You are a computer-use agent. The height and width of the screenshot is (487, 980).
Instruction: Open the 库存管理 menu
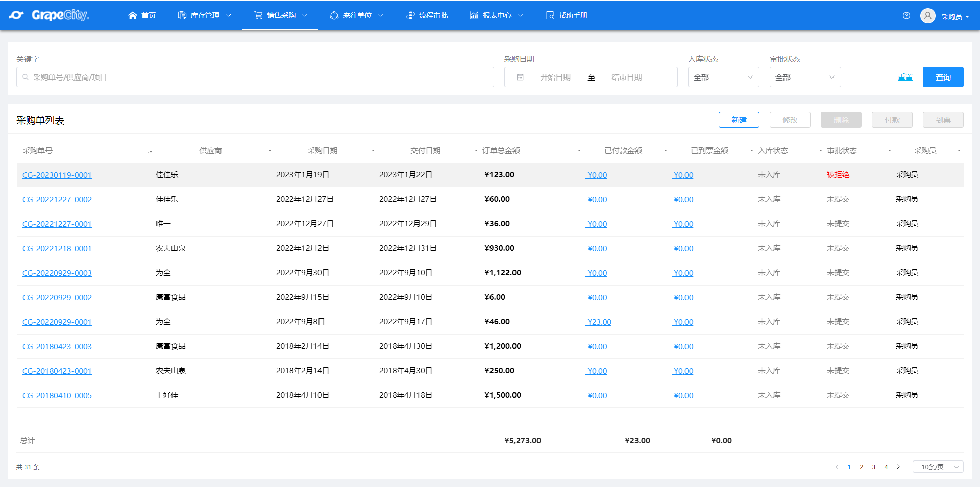click(204, 15)
